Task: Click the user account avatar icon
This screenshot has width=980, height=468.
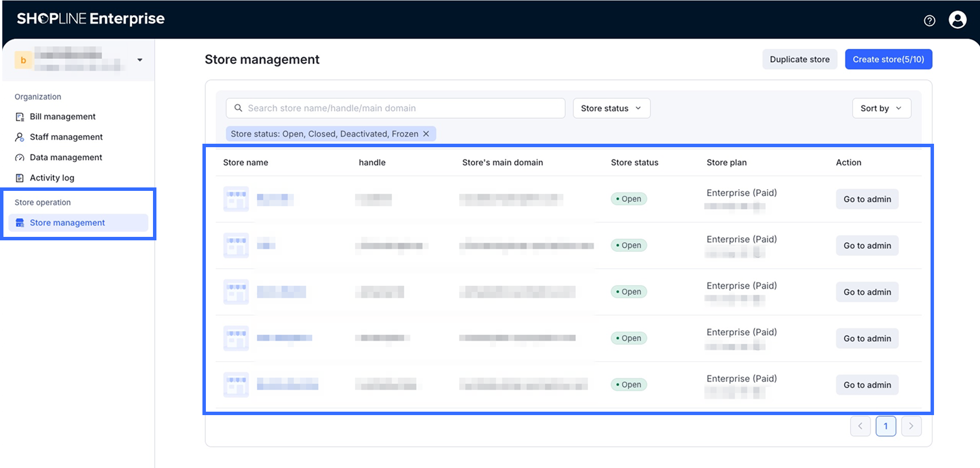Action: pyautogui.click(x=958, y=20)
